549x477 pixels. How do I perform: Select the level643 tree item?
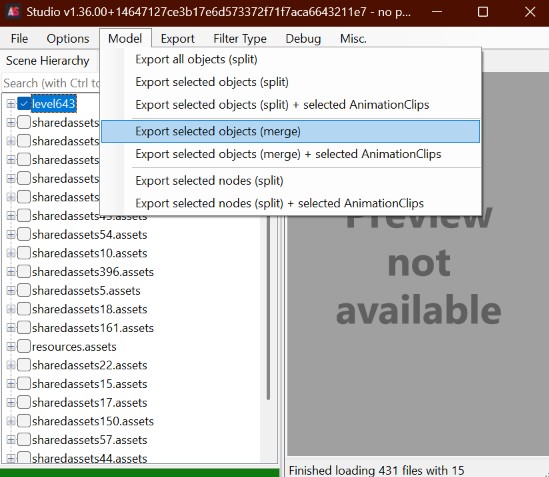point(54,104)
